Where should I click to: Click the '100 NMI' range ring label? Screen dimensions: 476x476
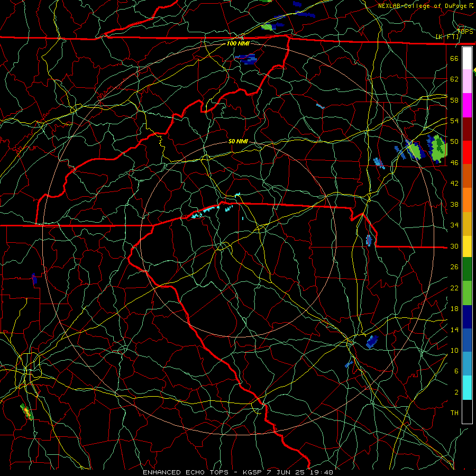click(x=238, y=43)
